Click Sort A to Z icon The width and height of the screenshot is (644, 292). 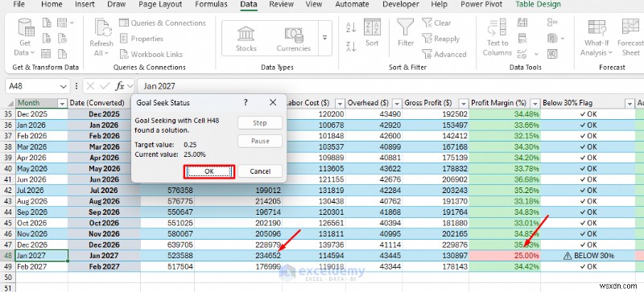pos(351,27)
